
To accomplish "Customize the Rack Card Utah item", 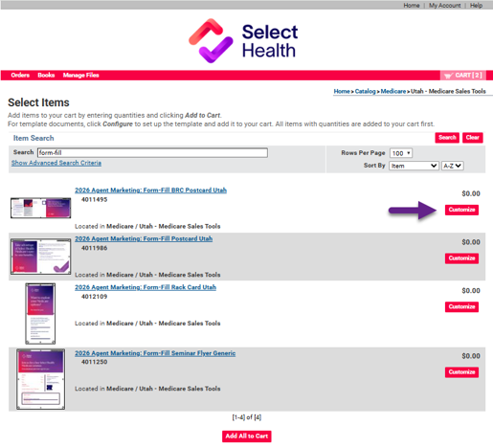I will (x=461, y=306).
